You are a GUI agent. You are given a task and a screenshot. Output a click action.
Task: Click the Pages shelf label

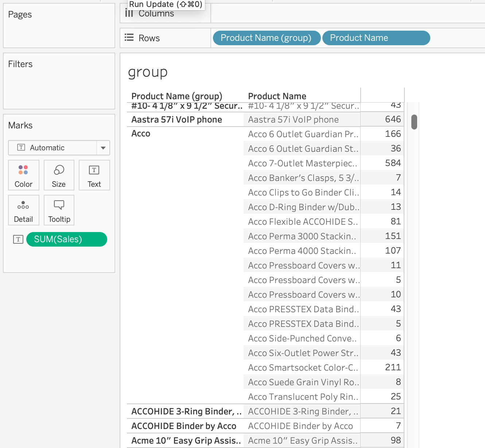click(20, 15)
